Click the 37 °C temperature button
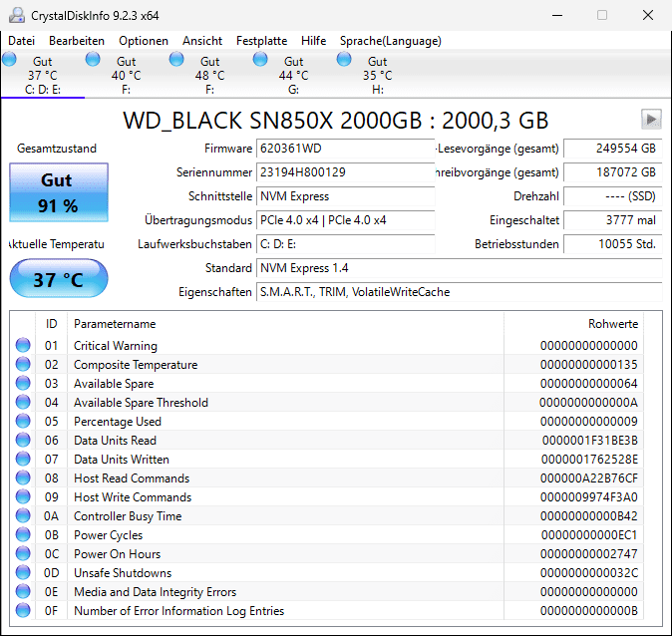Screen dimensions: 672x636 pos(59,278)
